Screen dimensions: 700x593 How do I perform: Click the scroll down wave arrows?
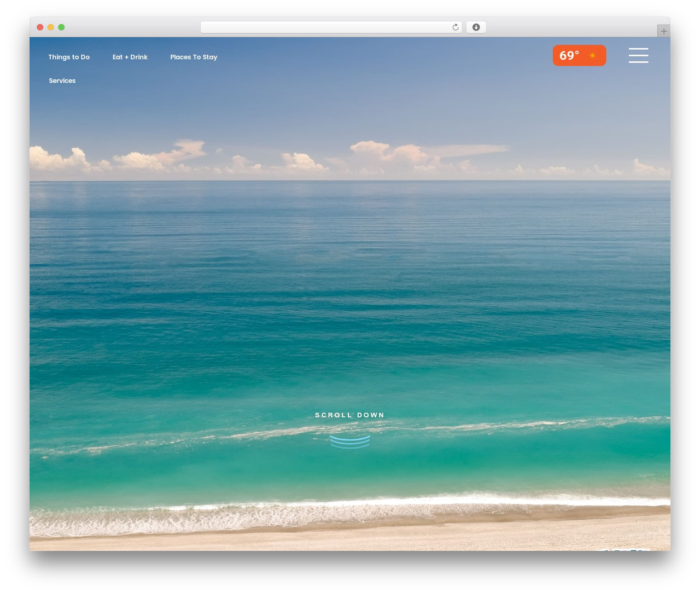tap(350, 441)
